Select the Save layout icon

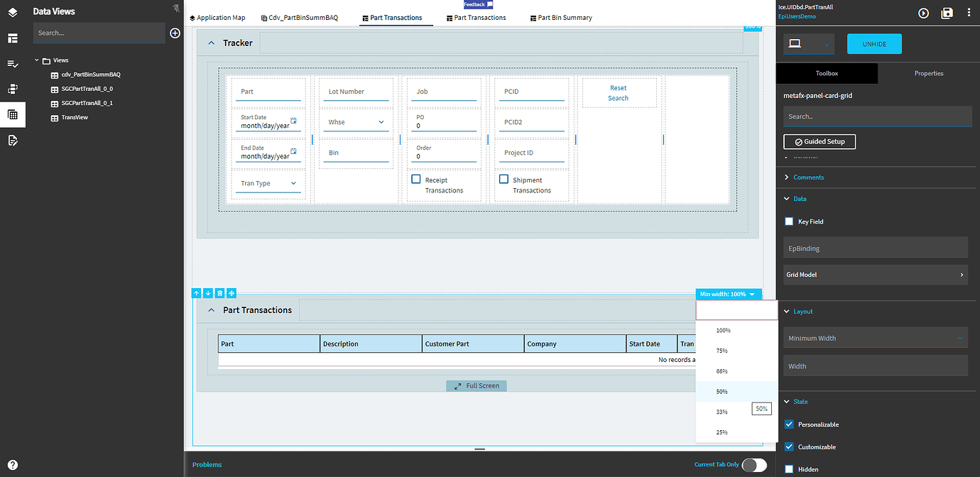[947, 13]
